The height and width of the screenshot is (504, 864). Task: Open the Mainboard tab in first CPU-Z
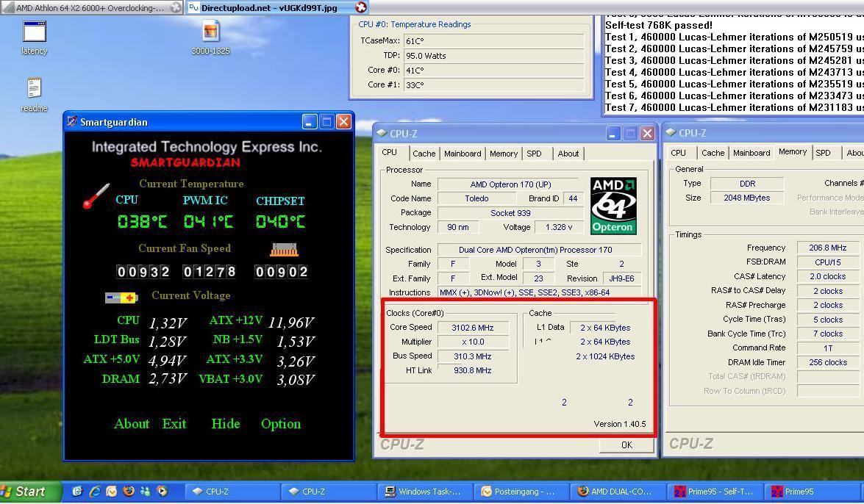463,154
